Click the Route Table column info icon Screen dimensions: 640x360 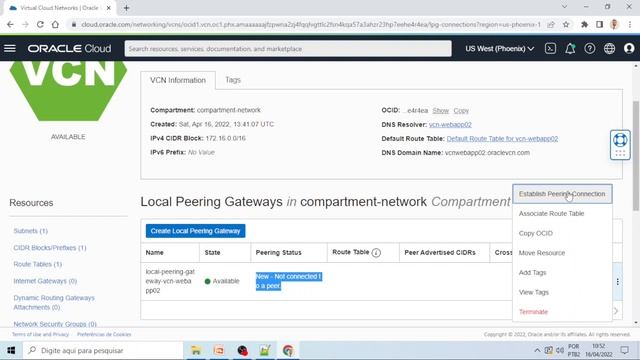coord(376,253)
